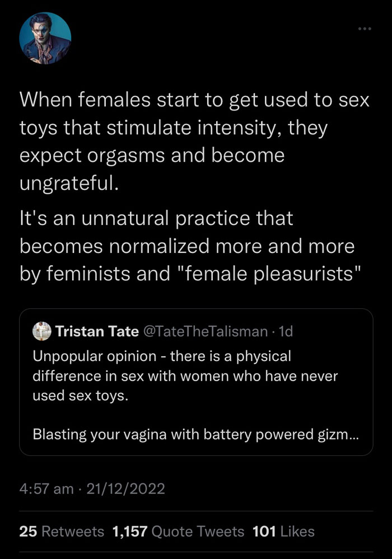Image resolution: width=392 pixels, height=559 pixels.
Task: Open the quoted tweet about sex toys
Action: 196,382
